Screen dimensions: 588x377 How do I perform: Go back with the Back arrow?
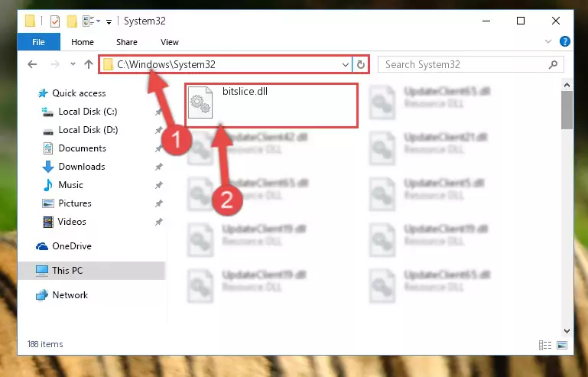pos(32,64)
